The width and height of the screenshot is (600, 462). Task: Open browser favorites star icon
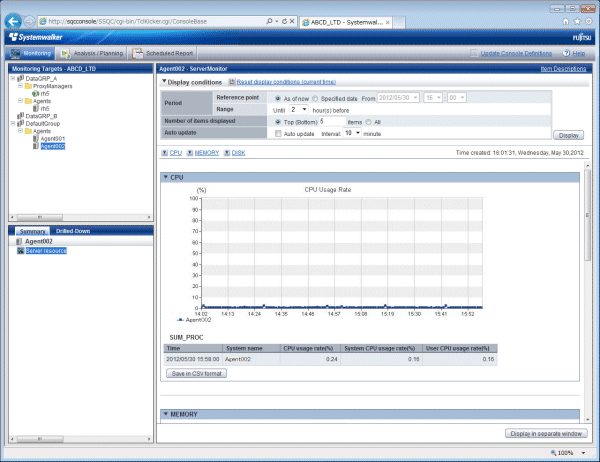[x=577, y=21]
